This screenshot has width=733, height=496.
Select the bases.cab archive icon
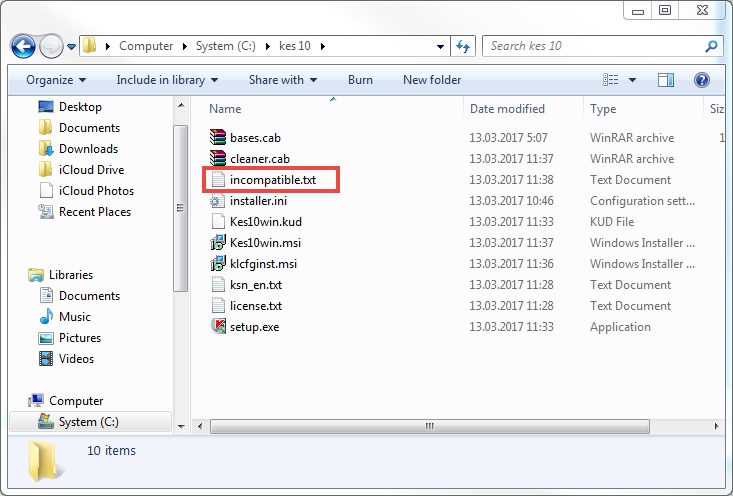click(x=218, y=137)
